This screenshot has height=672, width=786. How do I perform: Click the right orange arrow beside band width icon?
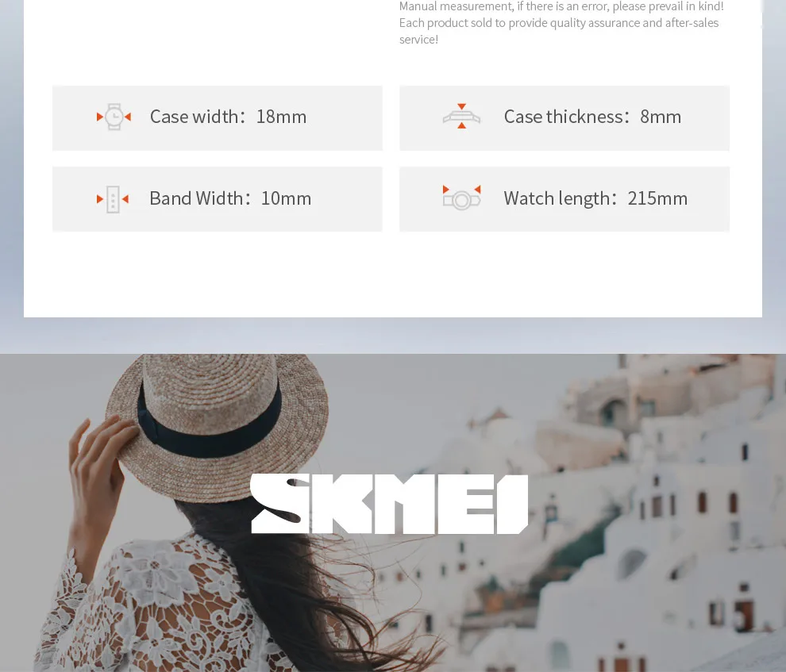125,199
